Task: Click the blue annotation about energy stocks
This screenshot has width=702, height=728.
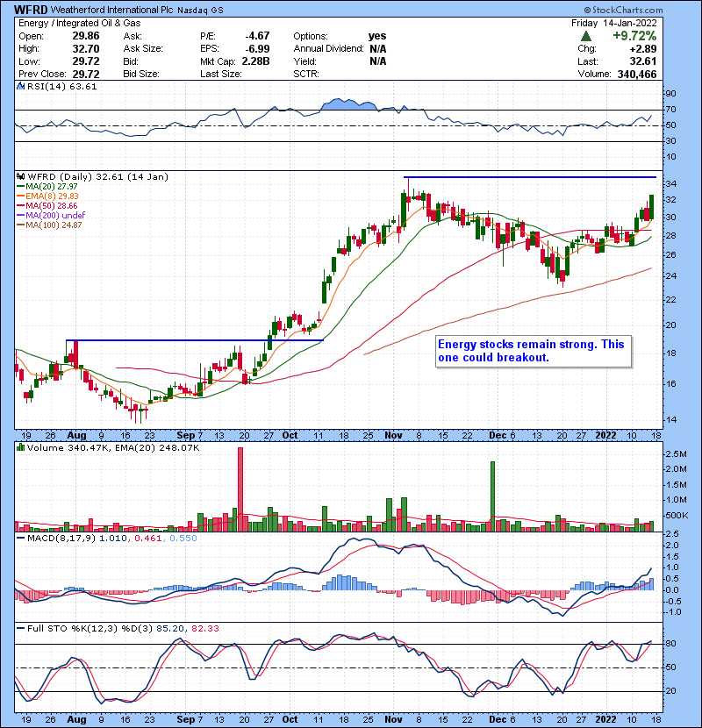Action: 534,351
